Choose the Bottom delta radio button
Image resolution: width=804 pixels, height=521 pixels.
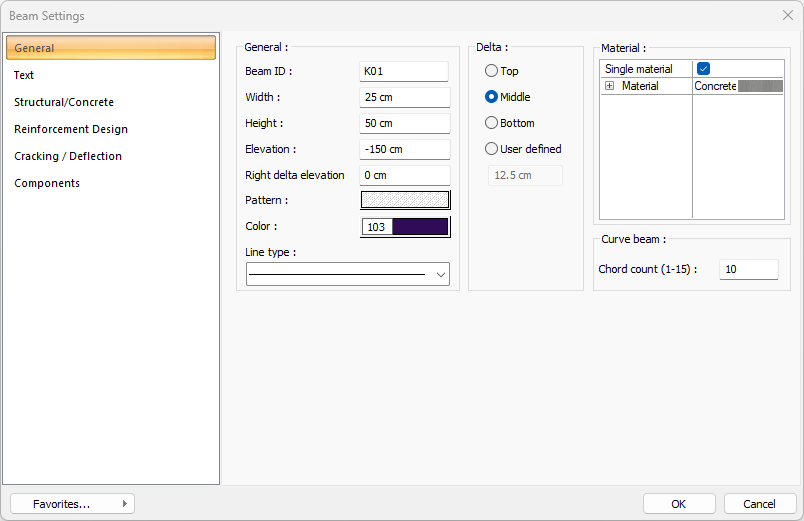click(491, 123)
